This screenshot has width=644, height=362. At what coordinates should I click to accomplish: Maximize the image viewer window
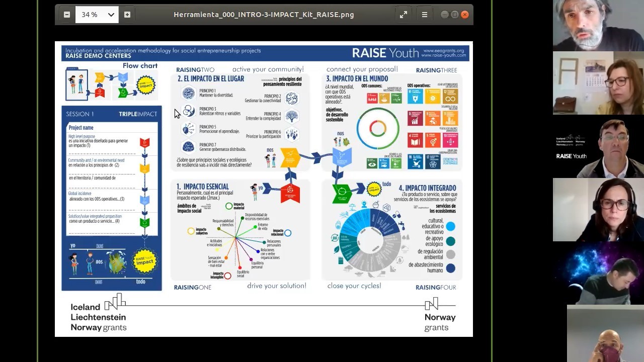pyautogui.click(x=455, y=15)
